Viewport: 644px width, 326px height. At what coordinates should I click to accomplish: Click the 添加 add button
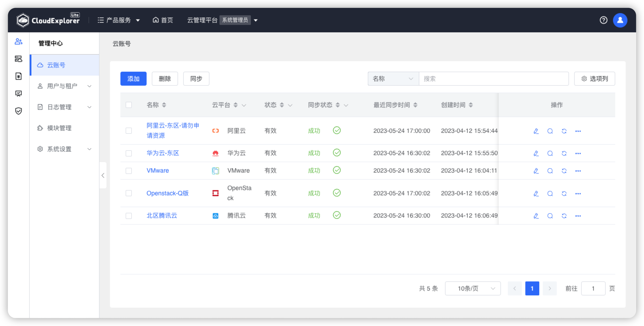[x=133, y=79]
